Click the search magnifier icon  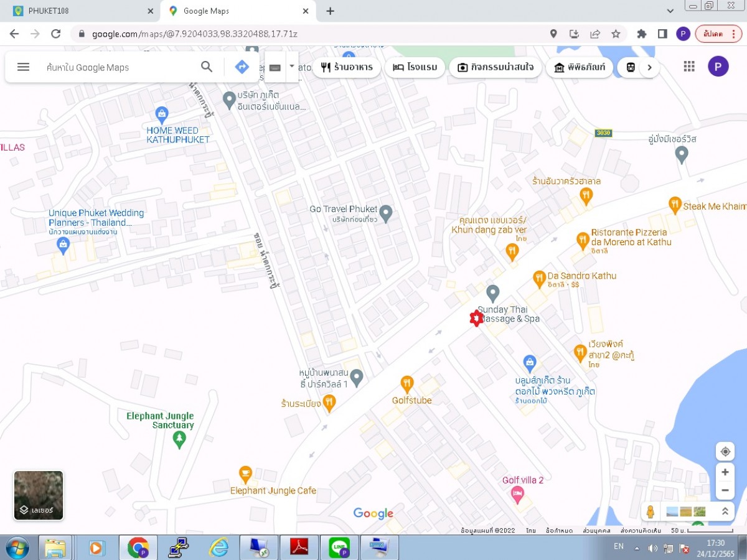pos(207,67)
